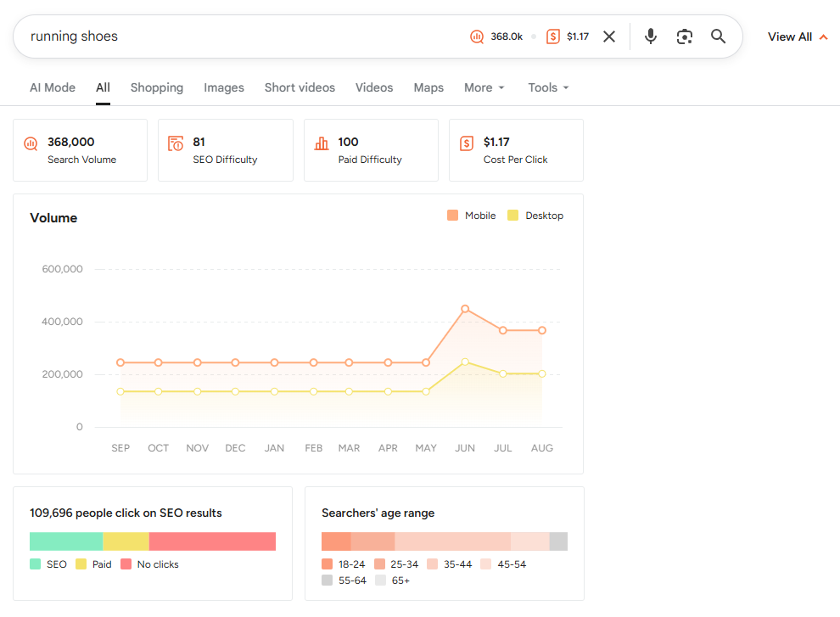Click the microphone icon for voice search
The width and height of the screenshot is (840, 617).
tap(650, 36)
